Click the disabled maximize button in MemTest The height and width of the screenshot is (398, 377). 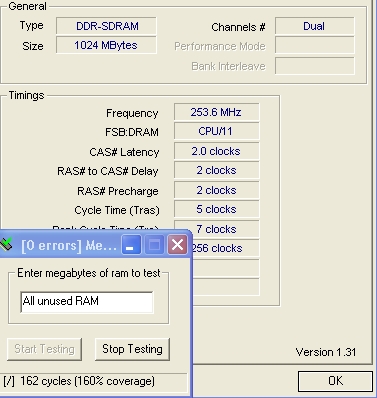point(154,245)
